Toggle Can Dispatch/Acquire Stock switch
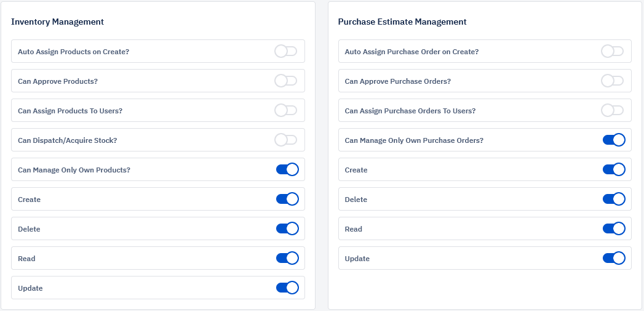 tap(286, 140)
